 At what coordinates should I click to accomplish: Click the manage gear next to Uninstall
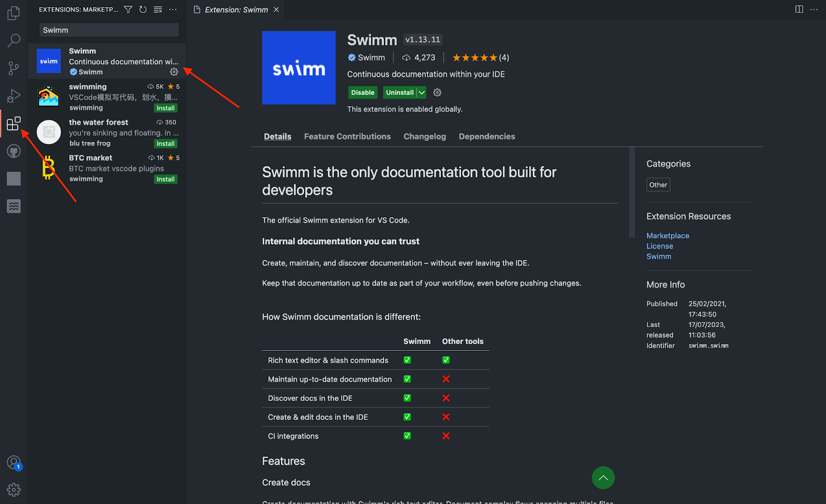click(x=437, y=92)
